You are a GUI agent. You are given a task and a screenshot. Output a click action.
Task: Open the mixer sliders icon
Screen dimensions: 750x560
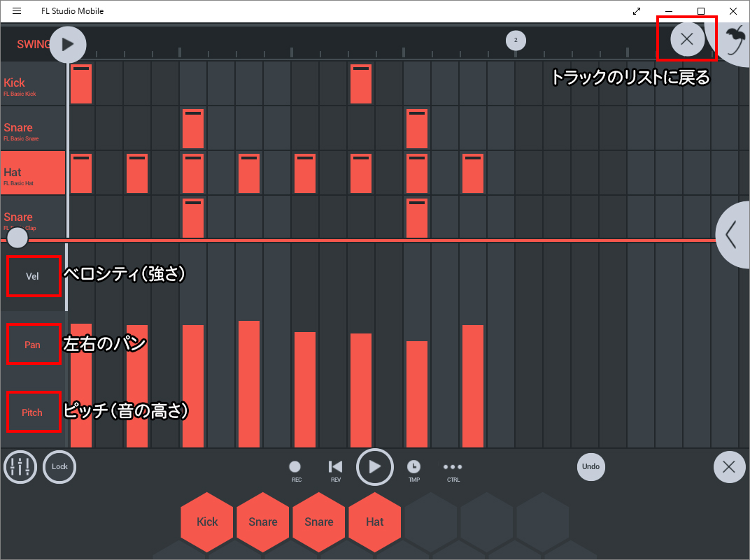pos(20,467)
